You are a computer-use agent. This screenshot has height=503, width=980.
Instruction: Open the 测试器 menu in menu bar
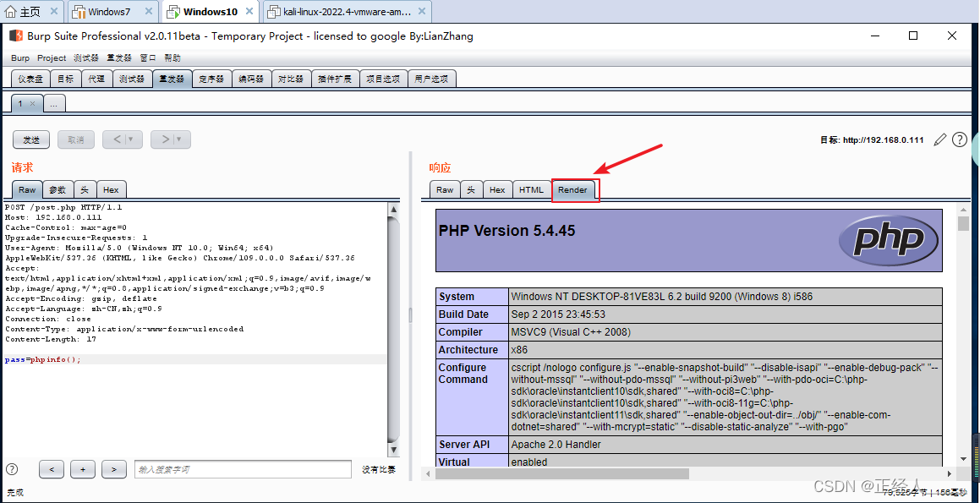tap(85, 57)
